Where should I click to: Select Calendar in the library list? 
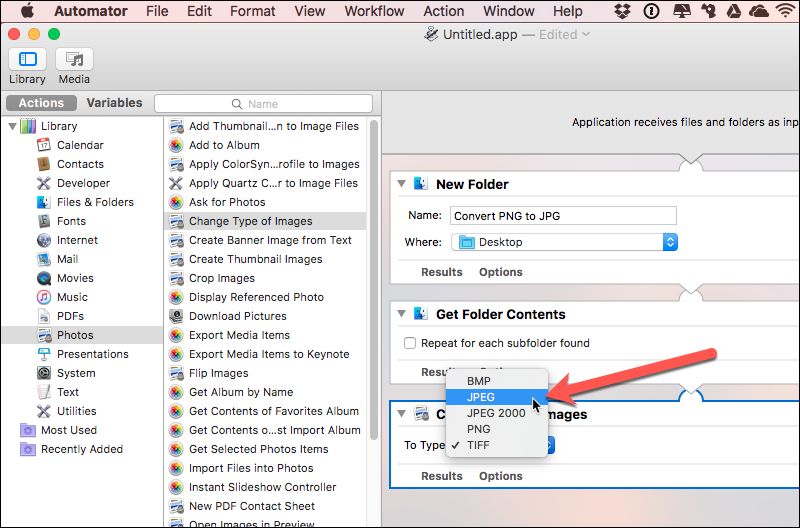pyautogui.click(x=79, y=145)
